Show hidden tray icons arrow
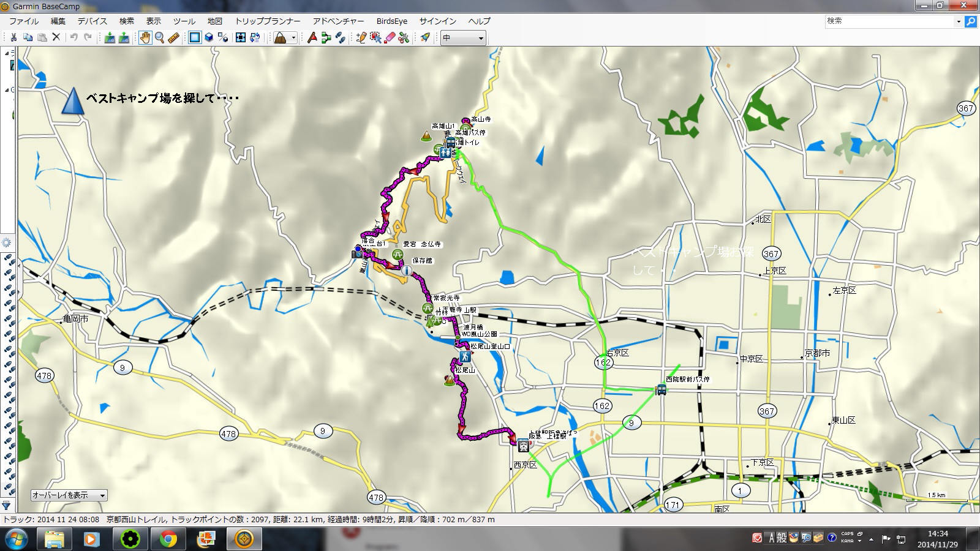This screenshot has height=551, width=980. (x=871, y=539)
